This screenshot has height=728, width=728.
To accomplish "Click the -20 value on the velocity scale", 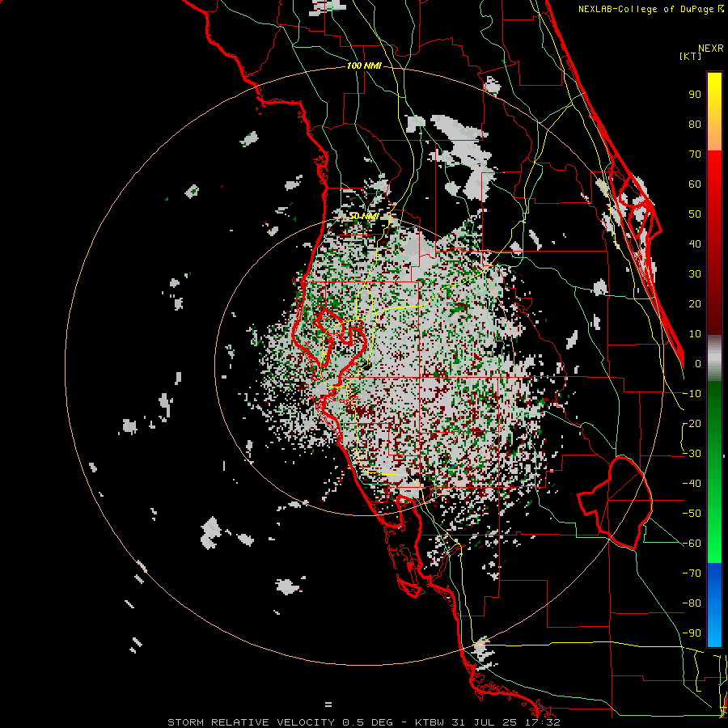I will point(692,424).
